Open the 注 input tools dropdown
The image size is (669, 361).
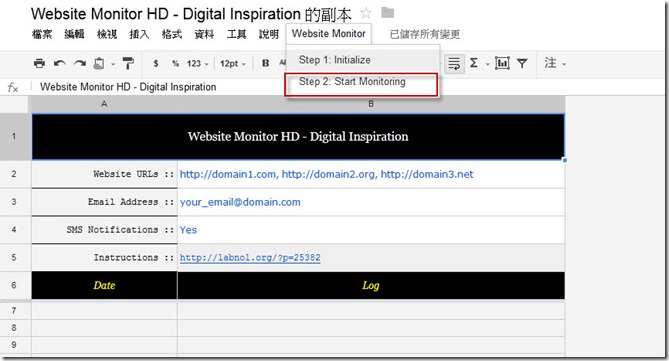[x=555, y=63]
